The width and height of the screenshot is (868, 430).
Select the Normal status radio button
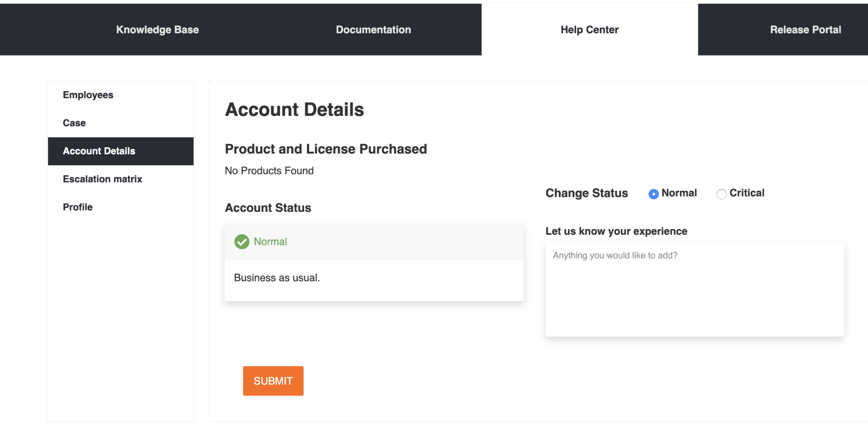point(653,194)
